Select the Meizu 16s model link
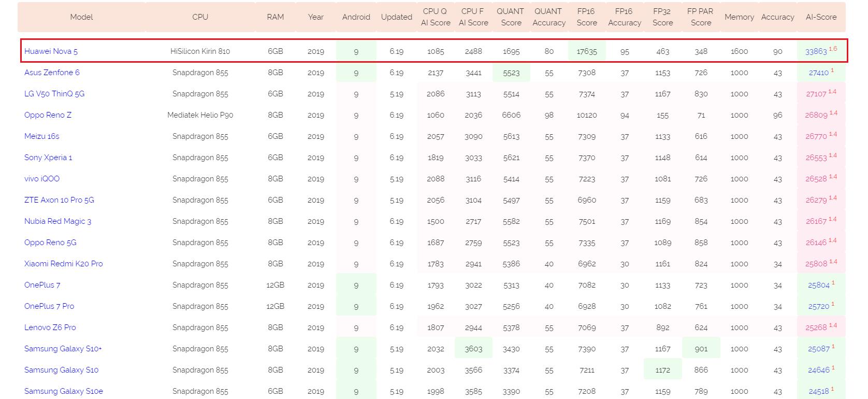The width and height of the screenshot is (868, 399). (42, 136)
